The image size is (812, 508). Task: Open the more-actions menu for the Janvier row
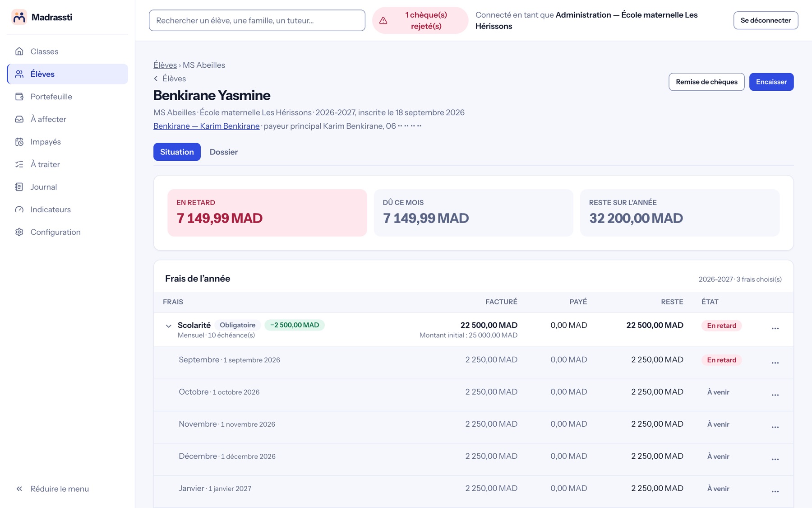[x=775, y=491]
